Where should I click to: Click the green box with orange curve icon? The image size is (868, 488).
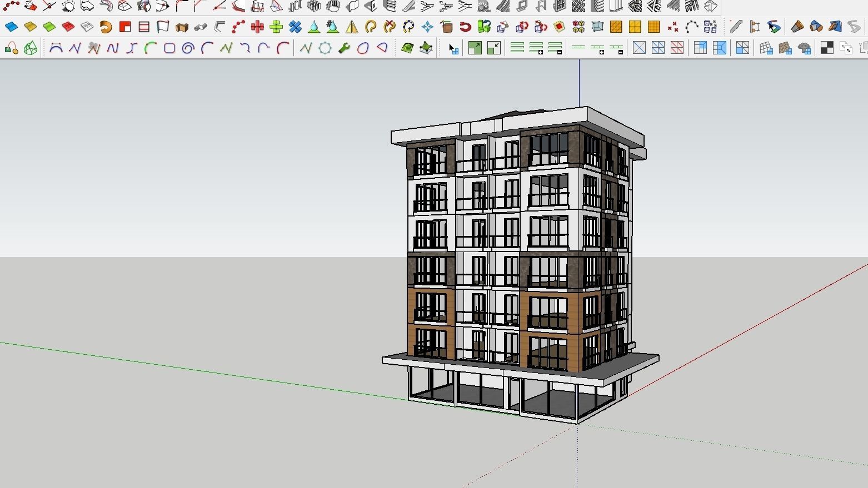[x=11, y=48]
